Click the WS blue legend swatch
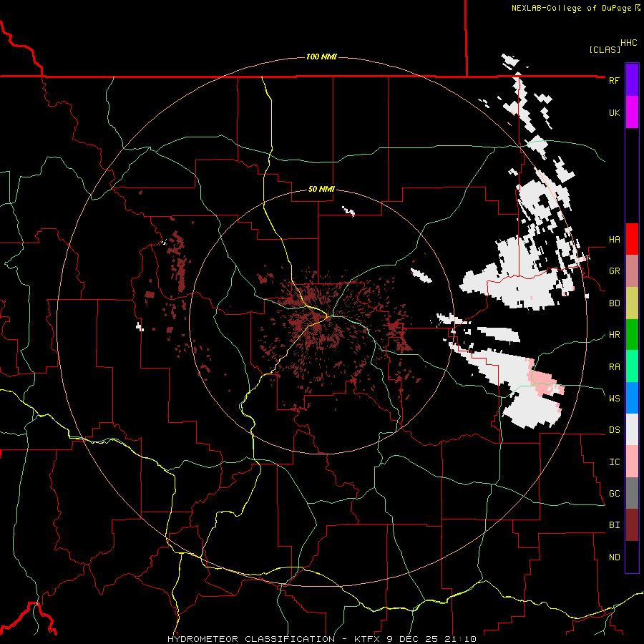644x644 pixels. point(632,398)
